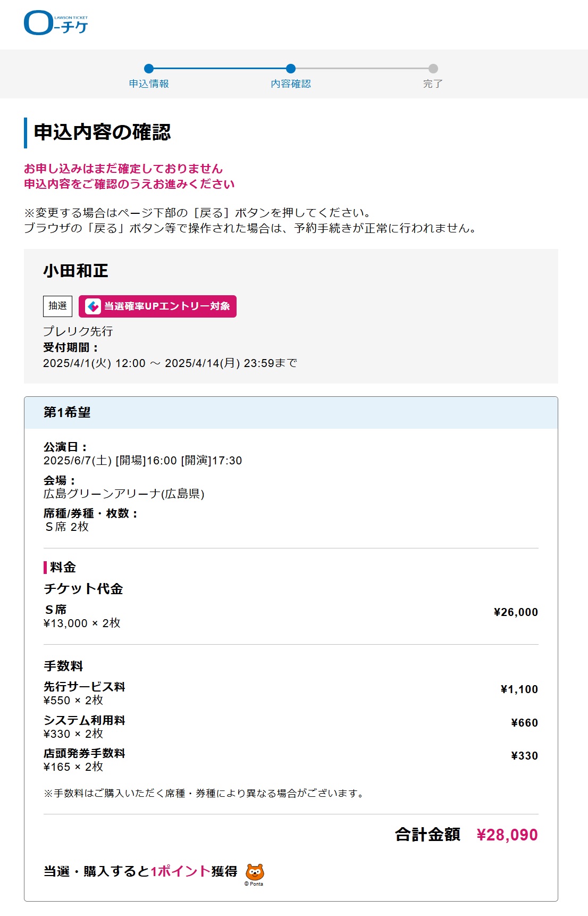Viewport: 588px width, 916px height.
Task: Click the 抽選 tag
Action: (57, 306)
